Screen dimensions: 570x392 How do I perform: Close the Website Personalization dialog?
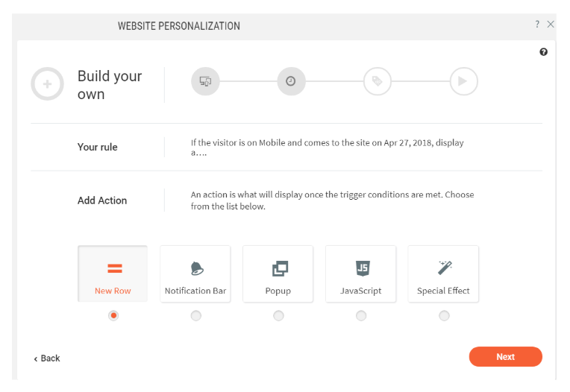tap(551, 25)
